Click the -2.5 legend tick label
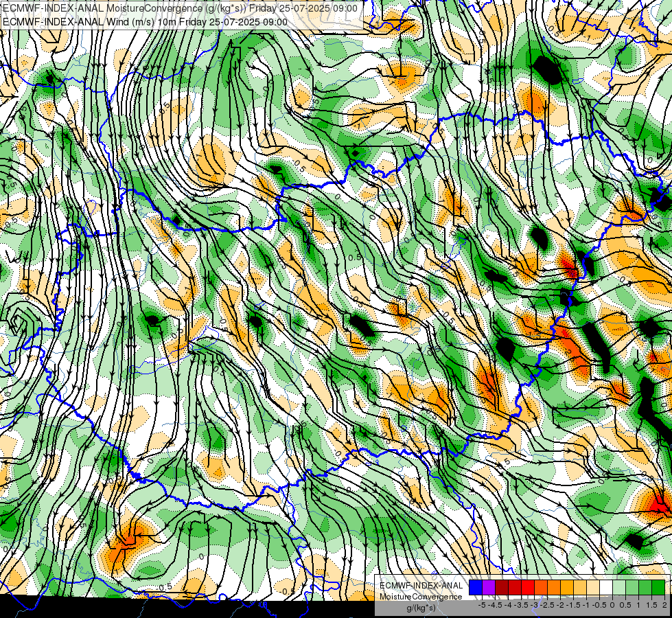The height and width of the screenshot is (618, 672). pyautogui.click(x=547, y=605)
